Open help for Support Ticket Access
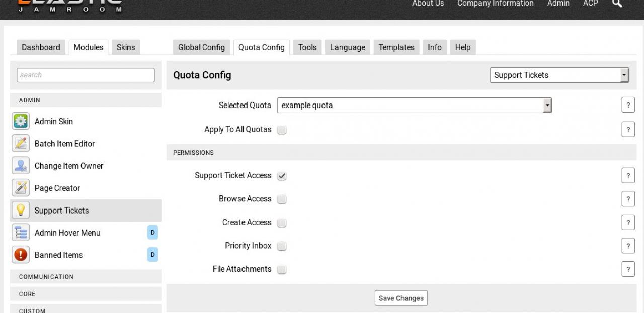Screen dimensions: 644x313 tap(628, 176)
